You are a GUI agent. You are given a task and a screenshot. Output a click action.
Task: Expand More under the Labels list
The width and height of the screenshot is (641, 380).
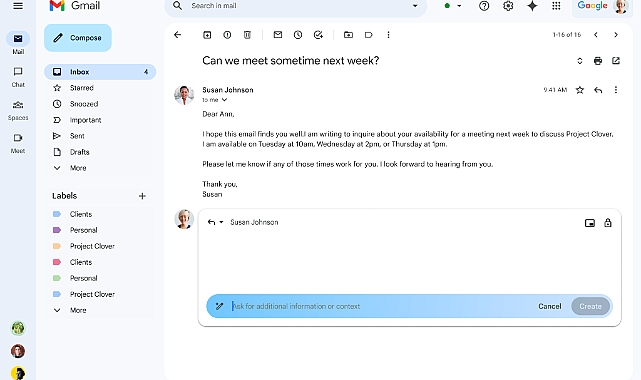[78, 310]
